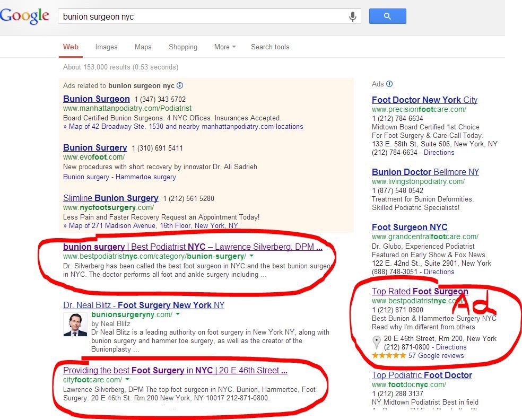Click phone number 1 (347) 343 5702
The image size is (522, 420).
pyautogui.click(x=160, y=99)
